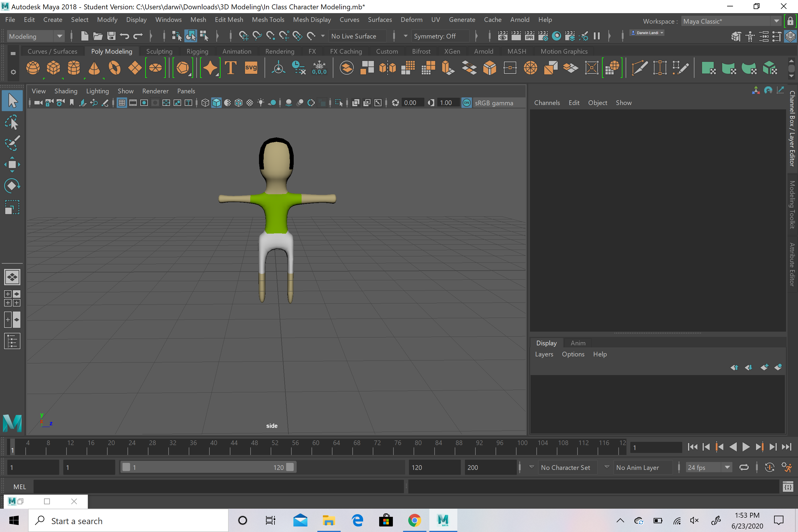Image resolution: width=798 pixels, height=532 pixels.
Task: Toggle wireframe display in viewport
Action: point(205,103)
